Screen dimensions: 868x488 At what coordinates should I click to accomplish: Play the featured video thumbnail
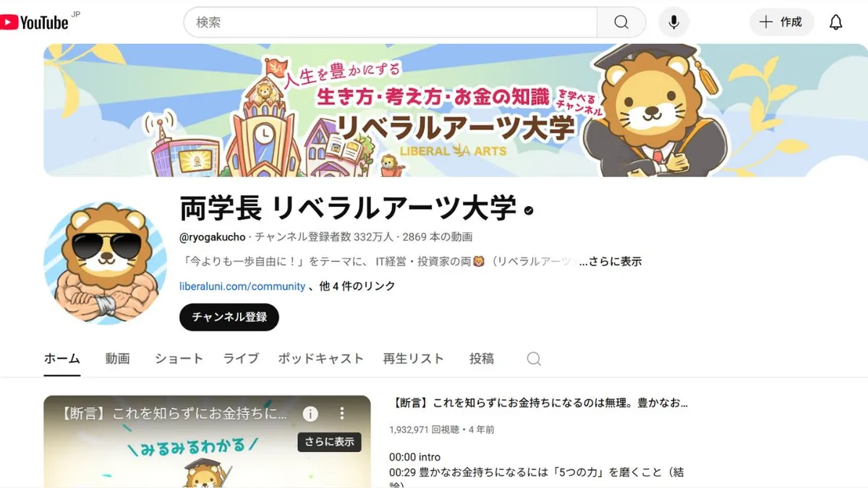tap(207, 442)
